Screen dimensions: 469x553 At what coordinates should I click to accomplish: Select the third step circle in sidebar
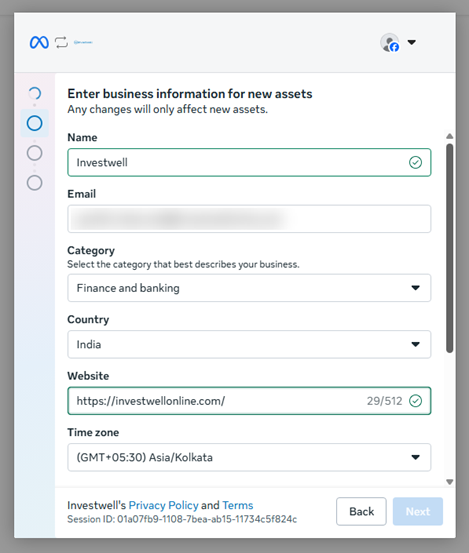pos(35,153)
